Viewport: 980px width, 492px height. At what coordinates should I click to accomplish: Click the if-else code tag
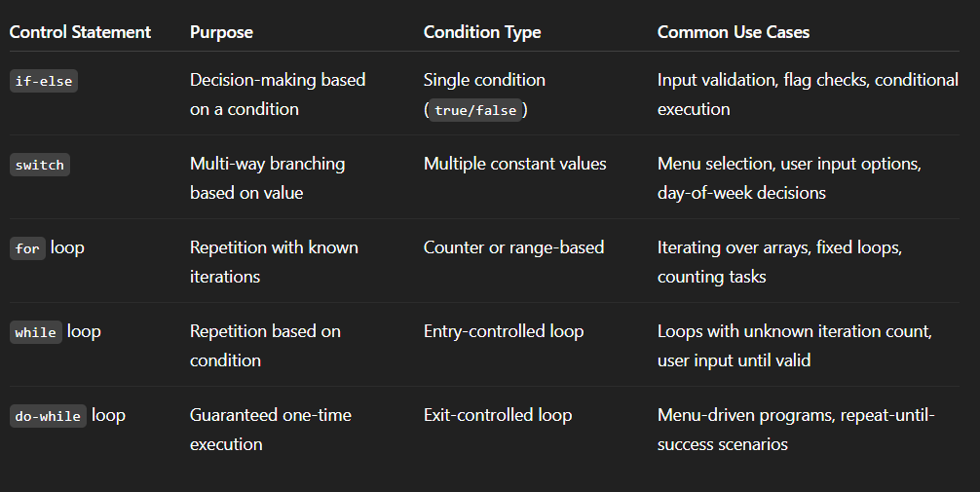(x=44, y=81)
